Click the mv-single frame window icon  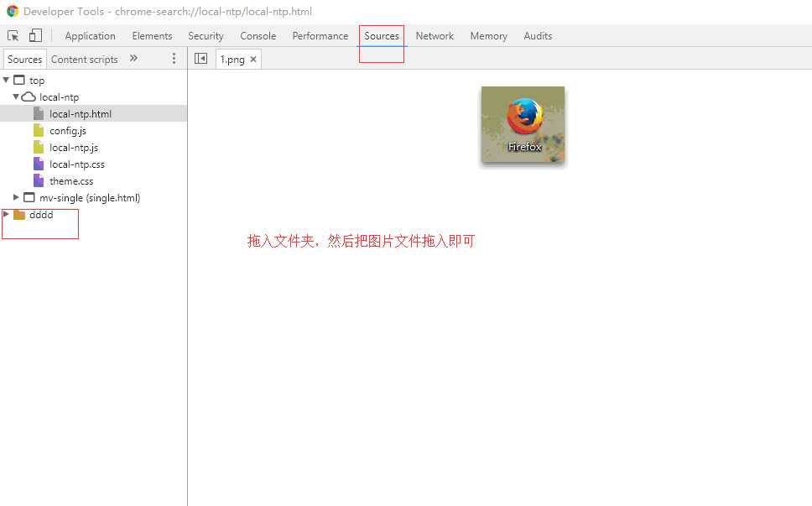click(x=29, y=197)
